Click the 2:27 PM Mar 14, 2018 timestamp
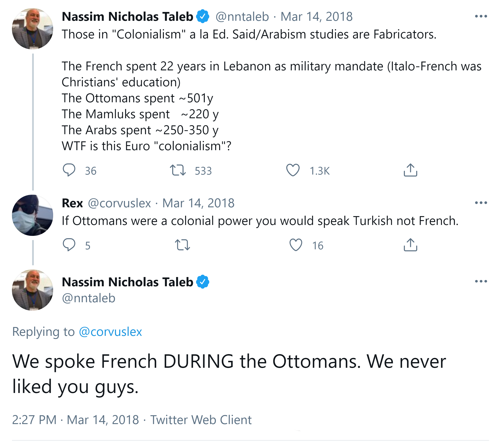 (75, 420)
